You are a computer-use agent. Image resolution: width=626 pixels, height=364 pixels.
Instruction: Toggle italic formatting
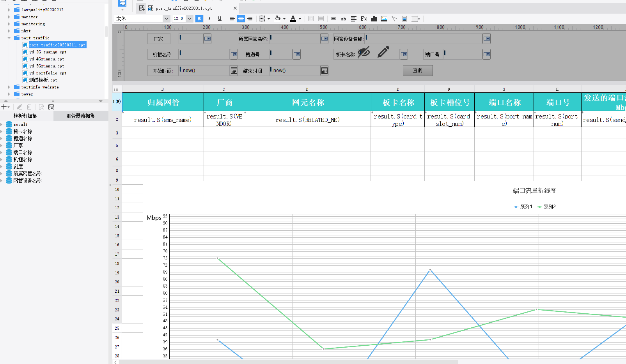(209, 19)
